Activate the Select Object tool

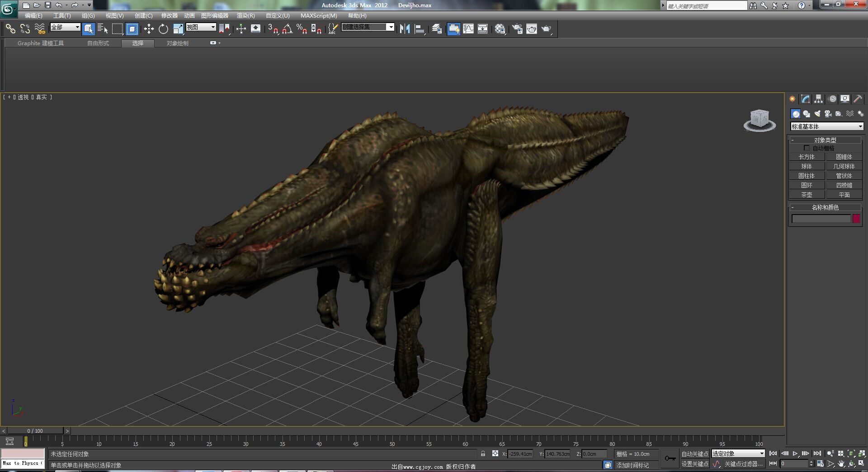coord(89,29)
